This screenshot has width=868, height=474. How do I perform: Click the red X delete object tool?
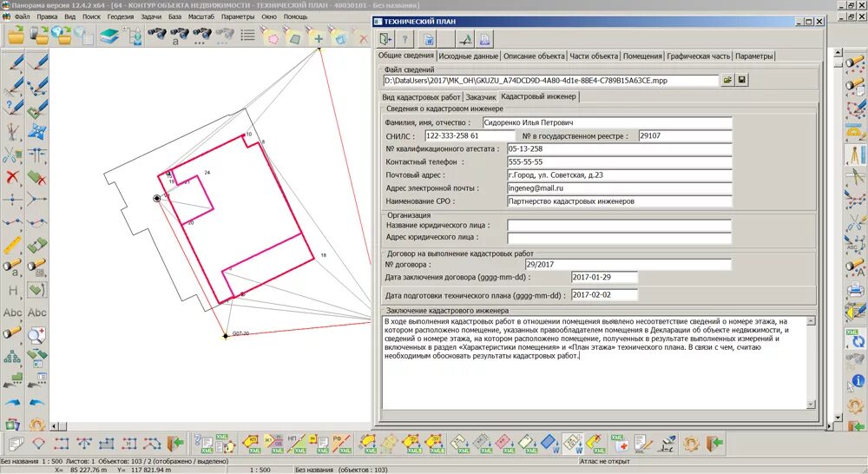pos(12,177)
